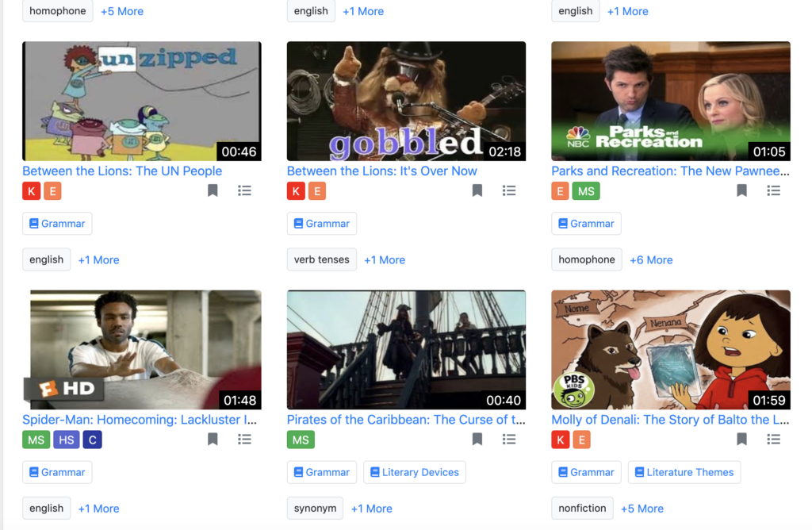Image resolution: width=812 pixels, height=530 pixels.
Task: Open playlist menu for Spider-Man: Homecoming
Action: coord(244,440)
